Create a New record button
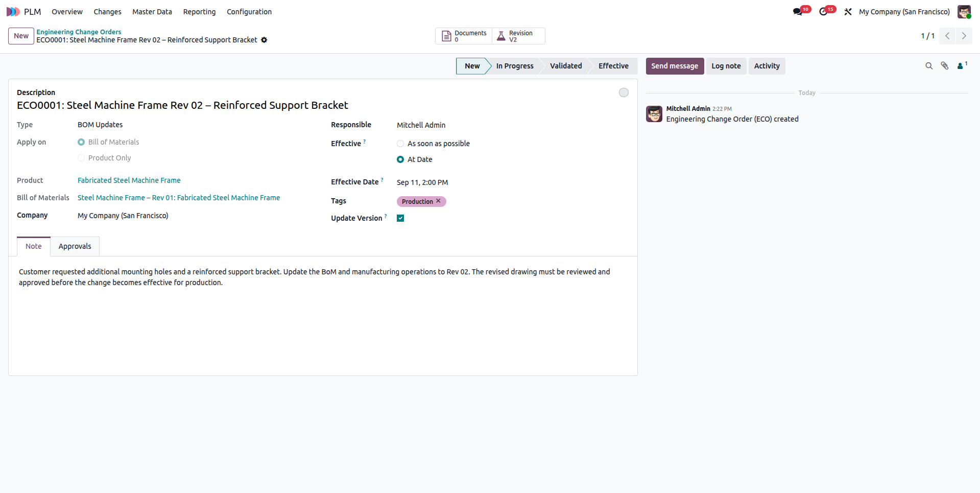Viewport: 980px width, 493px height. point(21,36)
